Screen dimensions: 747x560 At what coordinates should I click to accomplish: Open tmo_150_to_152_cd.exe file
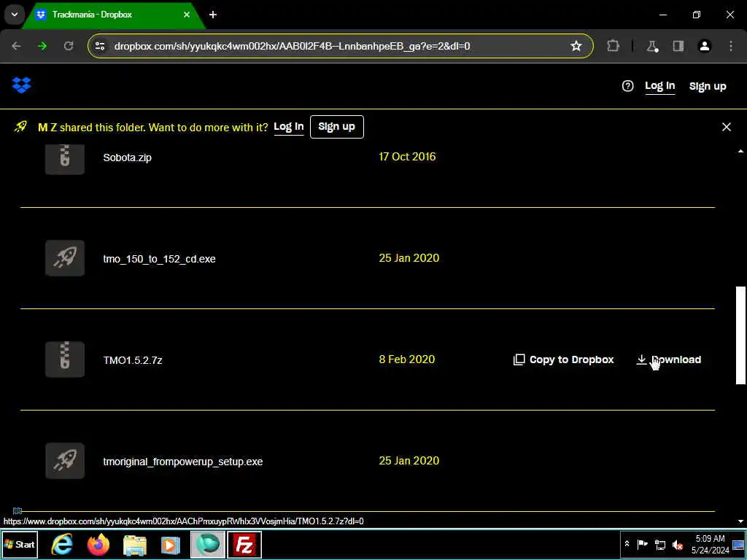[x=159, y=259]
